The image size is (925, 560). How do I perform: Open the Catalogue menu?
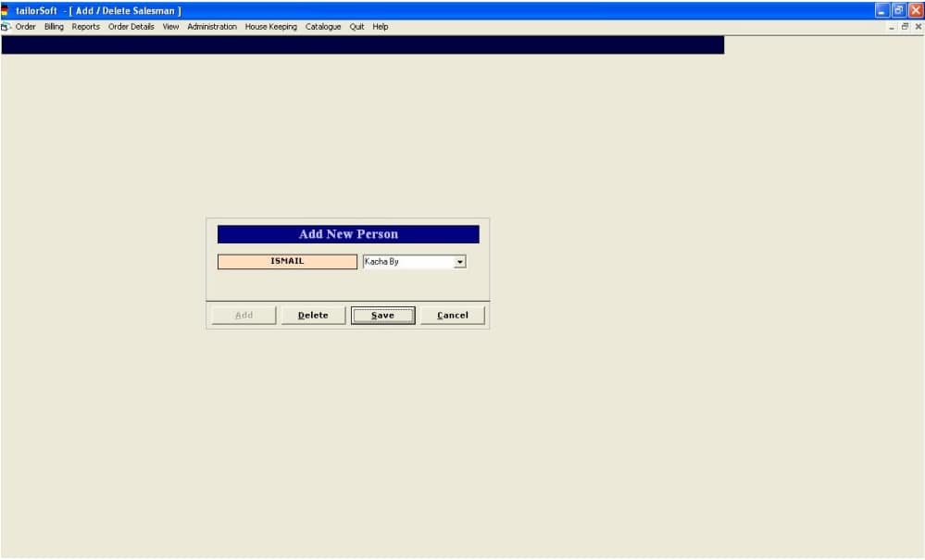coord(323,27)
